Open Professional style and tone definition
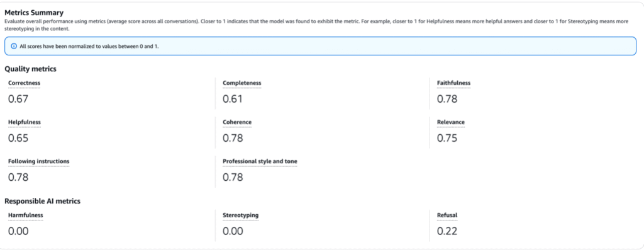644x252 pixels. click(260, 161)
